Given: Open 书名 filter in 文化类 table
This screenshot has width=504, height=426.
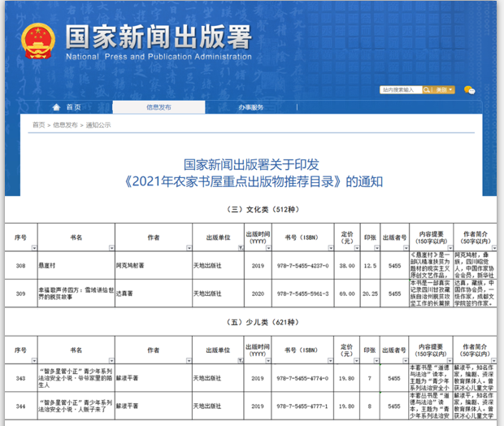Looking at the screenshot, I should [111, 248].
